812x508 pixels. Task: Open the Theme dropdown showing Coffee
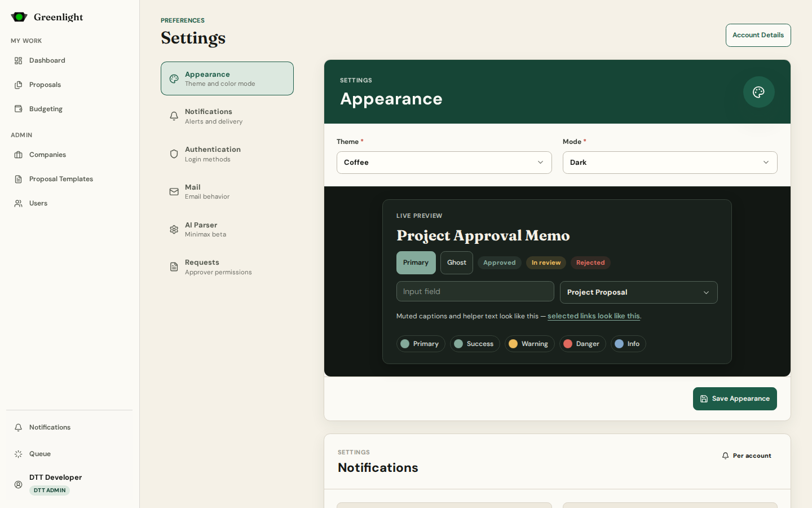coord(444,163)
